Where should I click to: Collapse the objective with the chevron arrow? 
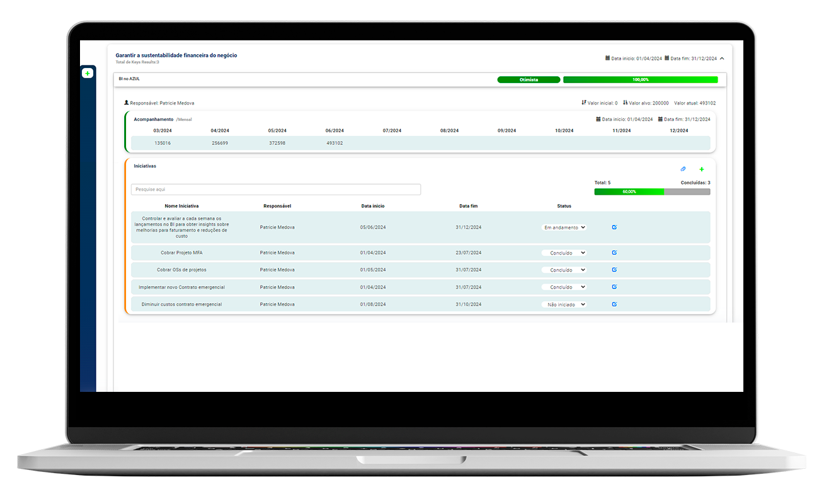click(722, 59)
